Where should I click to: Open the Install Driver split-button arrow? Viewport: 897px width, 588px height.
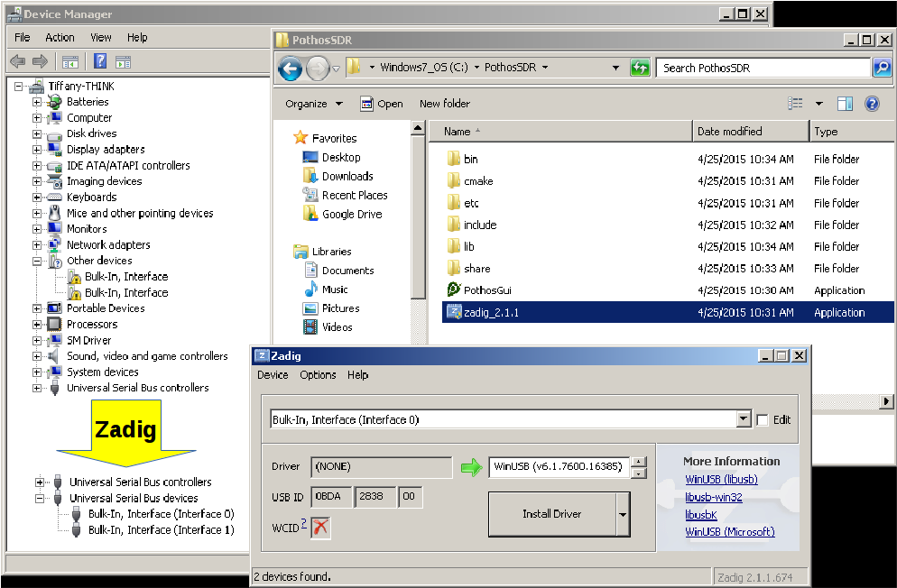pyautogui.click(x=623, y=514)
